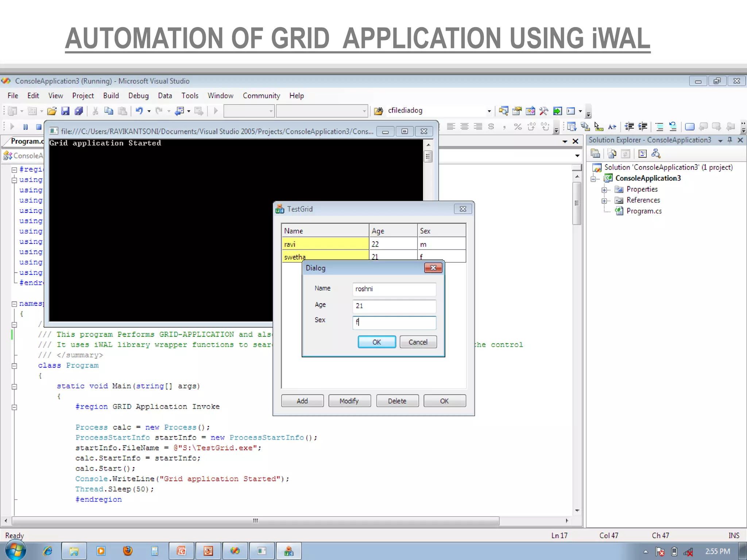Expand the References node in Solution Explorer
Viewport: 747px width, 560px height.
(x=604, y=201)
